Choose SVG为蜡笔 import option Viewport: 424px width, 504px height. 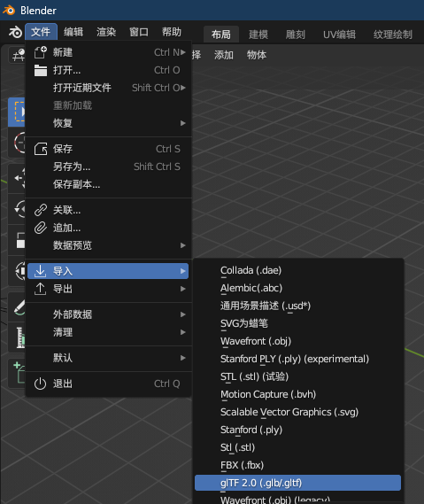coord(297,323)
